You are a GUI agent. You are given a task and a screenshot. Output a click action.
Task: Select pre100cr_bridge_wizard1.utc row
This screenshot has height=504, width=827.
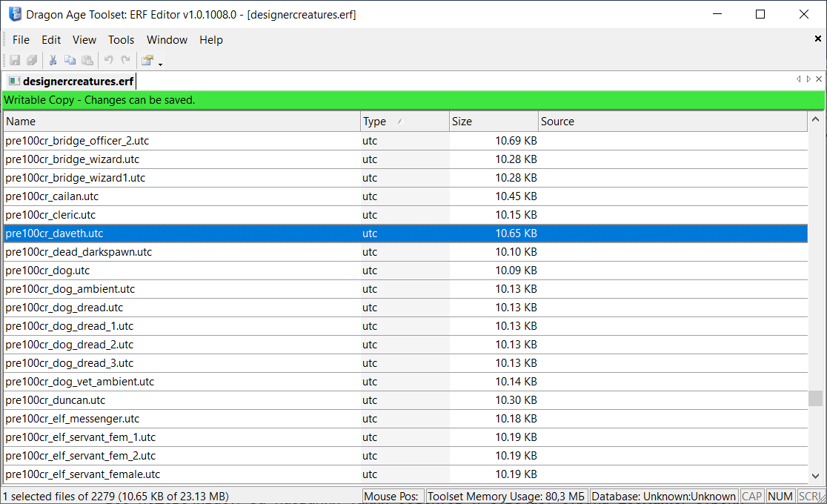(405, 178)
